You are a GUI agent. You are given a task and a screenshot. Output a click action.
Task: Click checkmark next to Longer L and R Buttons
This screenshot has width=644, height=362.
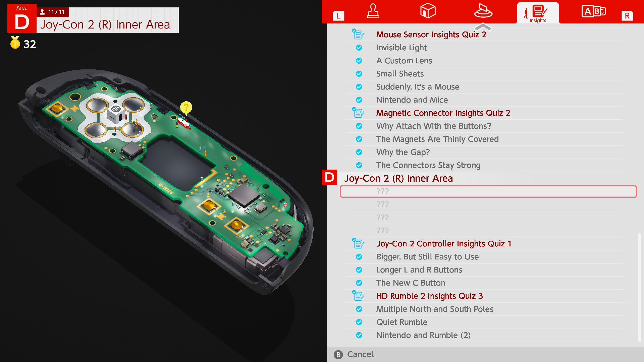pos(359,270)
